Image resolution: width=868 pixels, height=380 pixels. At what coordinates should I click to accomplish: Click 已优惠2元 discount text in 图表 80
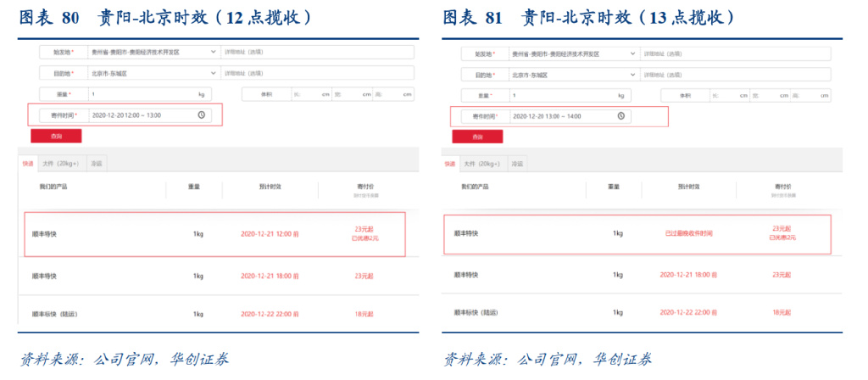click(364, 238)
